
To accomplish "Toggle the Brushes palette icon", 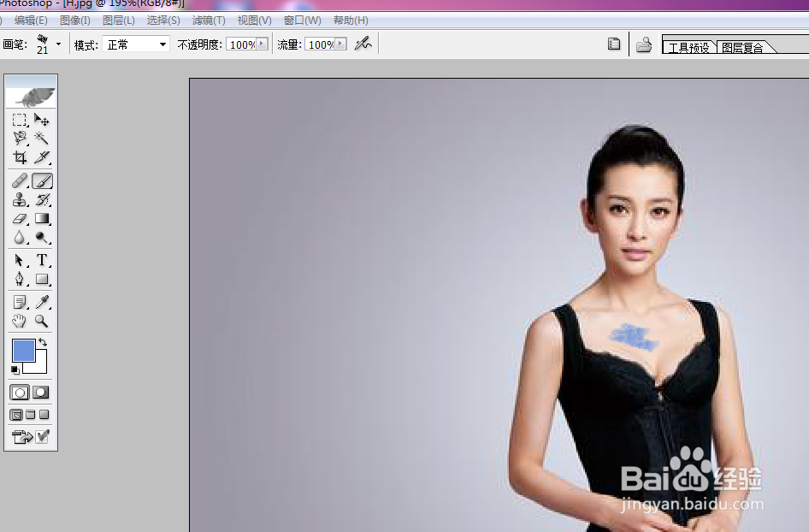I will click(x=614, y=44).
